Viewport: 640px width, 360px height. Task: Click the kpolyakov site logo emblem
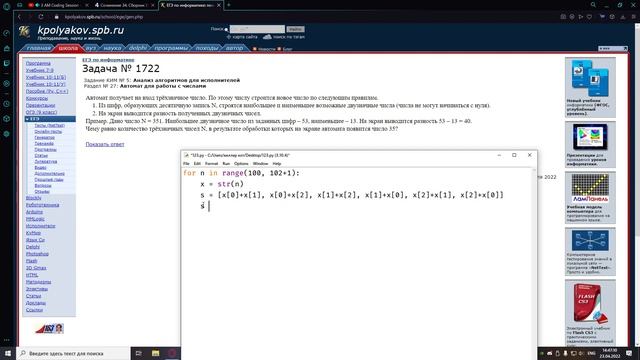click(x=24, y=31)
